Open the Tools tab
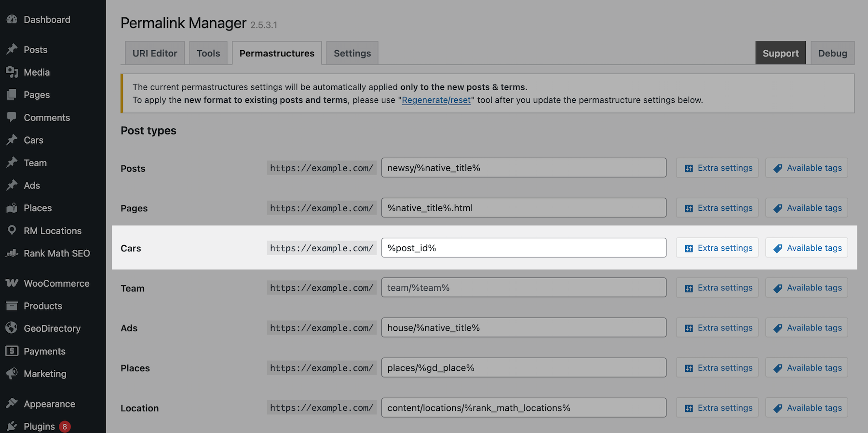The width and height of the screenshot is (868, 433). [x=208, y=53]
